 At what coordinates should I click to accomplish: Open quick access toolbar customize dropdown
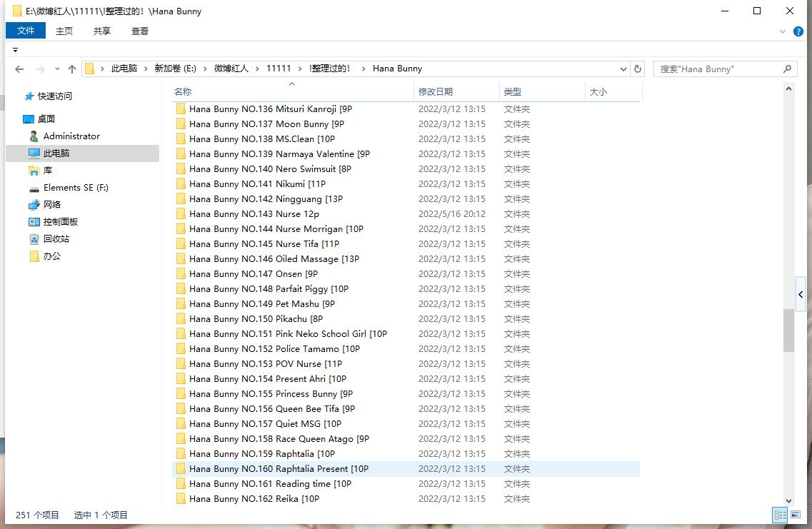[x=15, y=50]
